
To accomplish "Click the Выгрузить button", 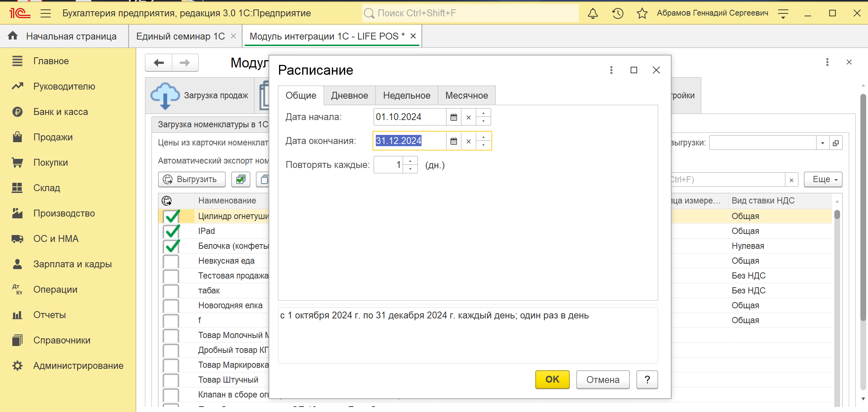I will 192,180.
